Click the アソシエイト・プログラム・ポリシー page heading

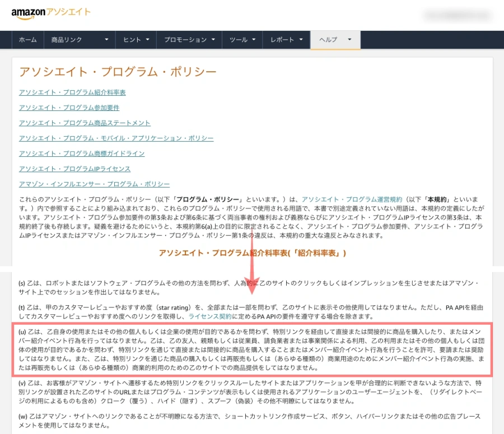pos(118,72)
